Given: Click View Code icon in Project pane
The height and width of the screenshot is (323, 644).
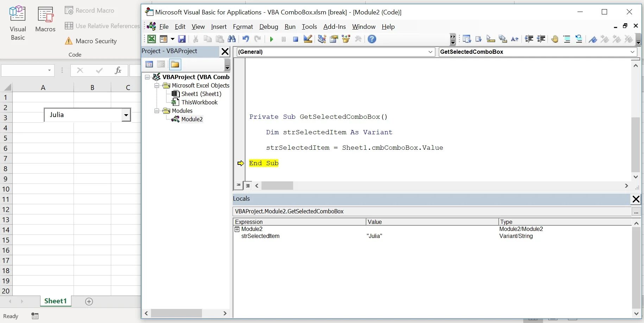Looking at the screenshot, I should [x=149, y=64].
